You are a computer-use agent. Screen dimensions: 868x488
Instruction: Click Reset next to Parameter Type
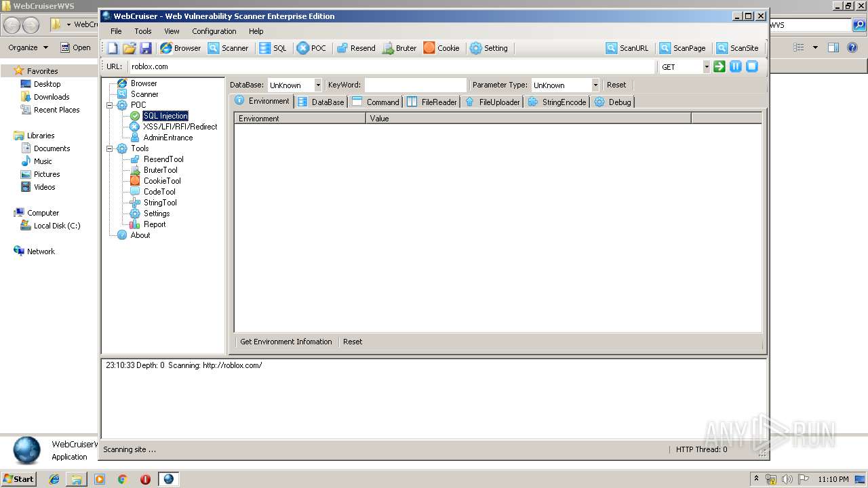click(616, 85)
